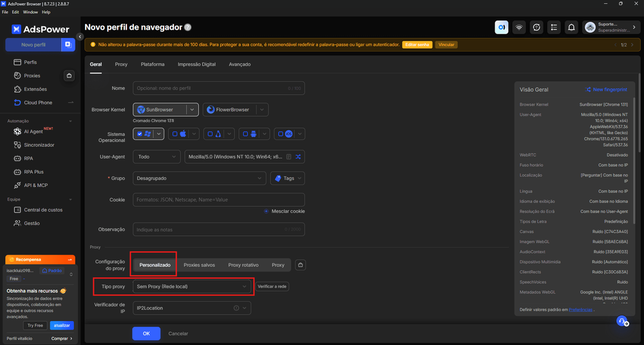Open the network Wi-Fi status icon
The height and width of the screenshot is (345, 644).
519,27
